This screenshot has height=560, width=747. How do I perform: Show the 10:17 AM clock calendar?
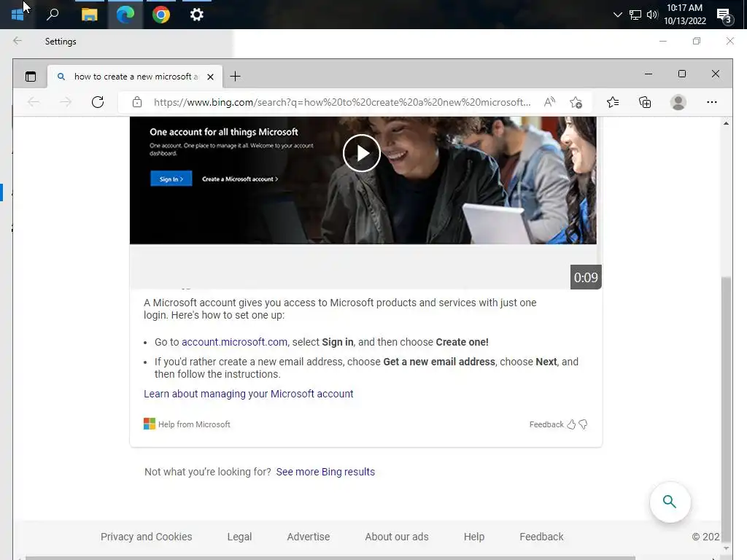(x=684, y=15)
